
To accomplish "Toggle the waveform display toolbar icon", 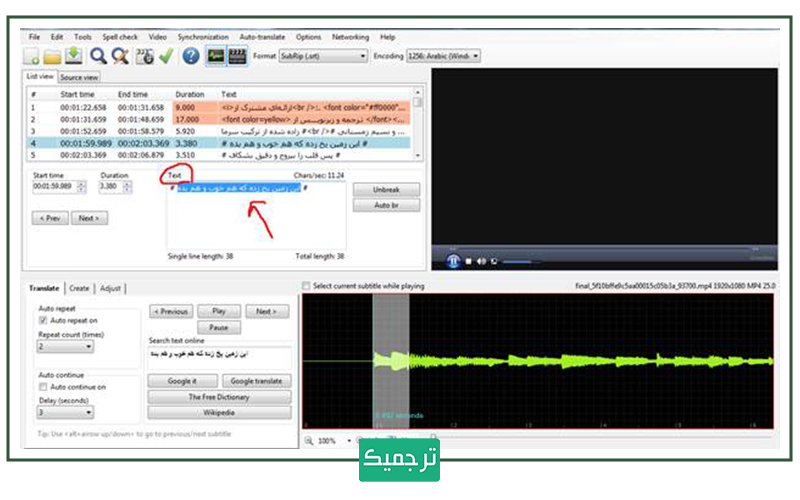I will pos(215,56).
